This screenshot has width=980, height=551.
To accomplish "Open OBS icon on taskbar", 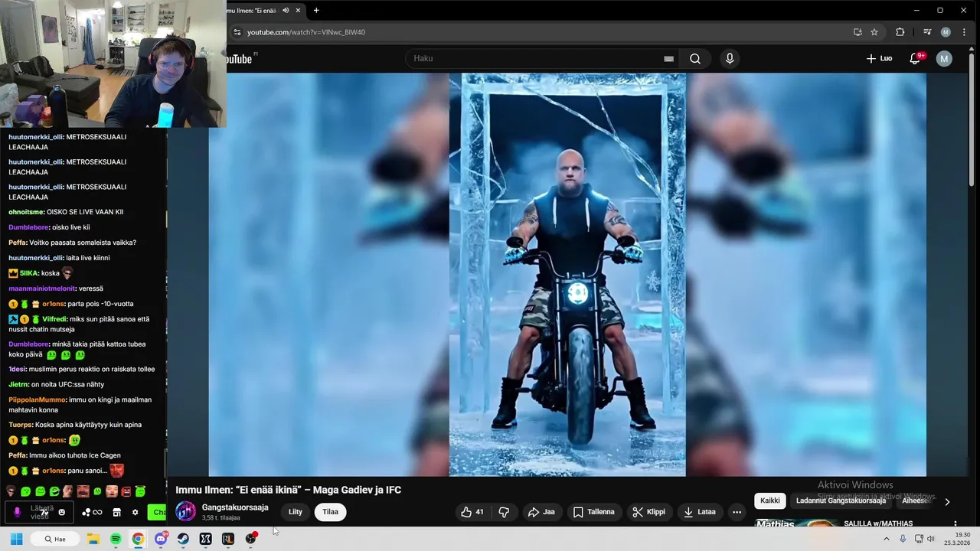I will (250, 539).
